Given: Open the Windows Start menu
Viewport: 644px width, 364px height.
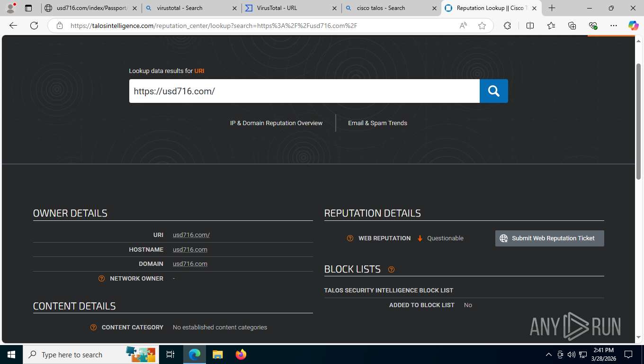Looking at the screenshot, I should (x=11, y=355).
